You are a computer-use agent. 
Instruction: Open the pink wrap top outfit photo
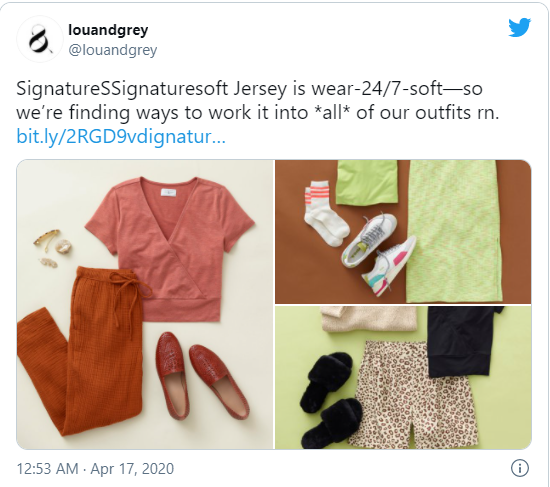point(145,304)
